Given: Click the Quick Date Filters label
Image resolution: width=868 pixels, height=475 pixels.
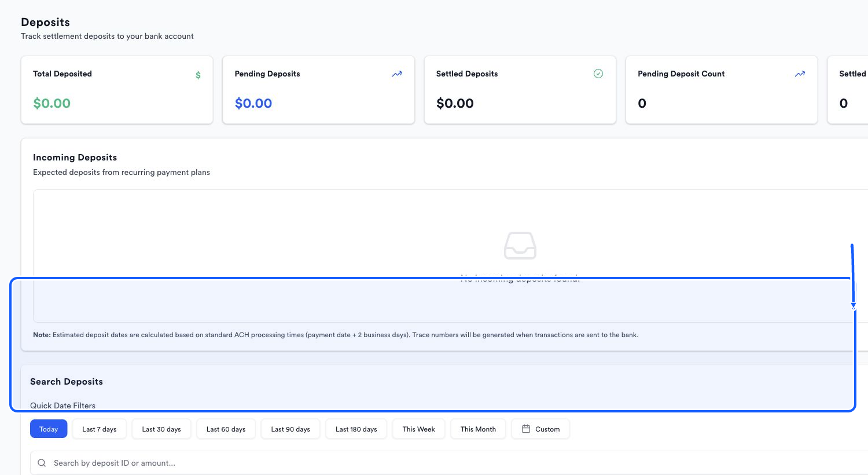Looking at the screenshot, I should (x=62, y=405).
